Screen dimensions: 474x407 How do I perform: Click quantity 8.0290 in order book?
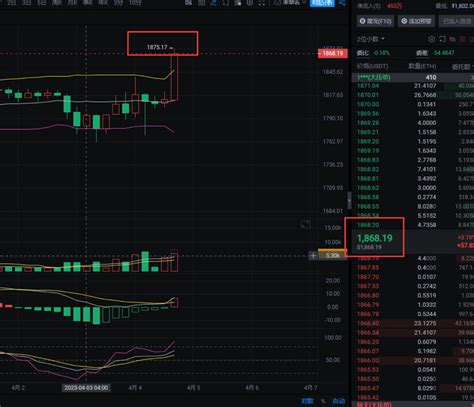[x=427, y=388]
